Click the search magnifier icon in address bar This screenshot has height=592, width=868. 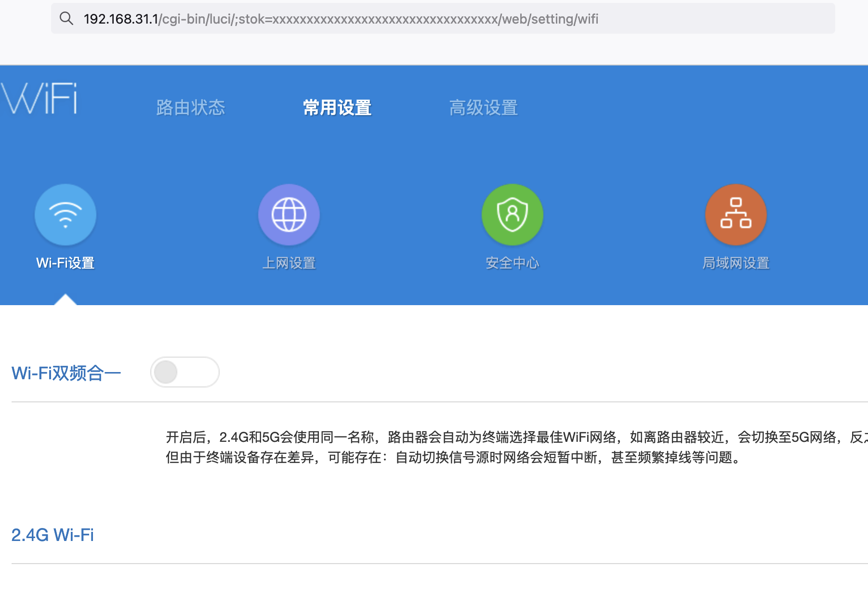(x=66, y=19)
